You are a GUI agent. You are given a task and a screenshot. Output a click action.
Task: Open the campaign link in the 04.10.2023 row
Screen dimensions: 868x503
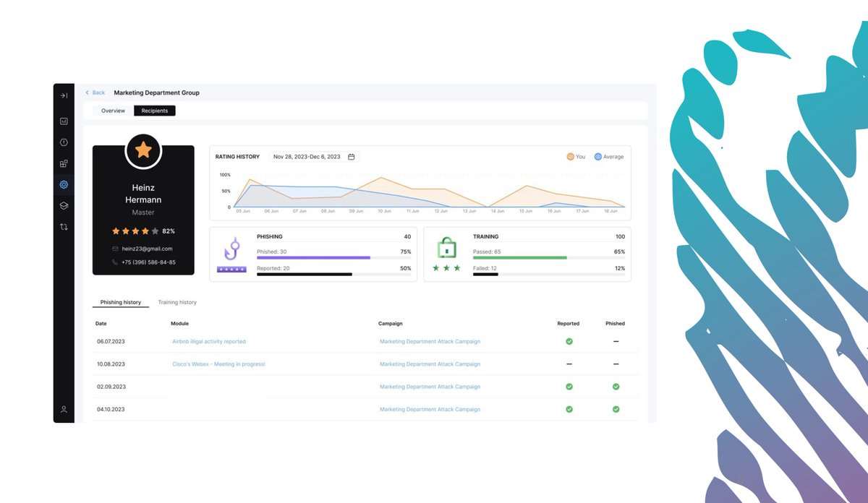(x=430, y=409)
